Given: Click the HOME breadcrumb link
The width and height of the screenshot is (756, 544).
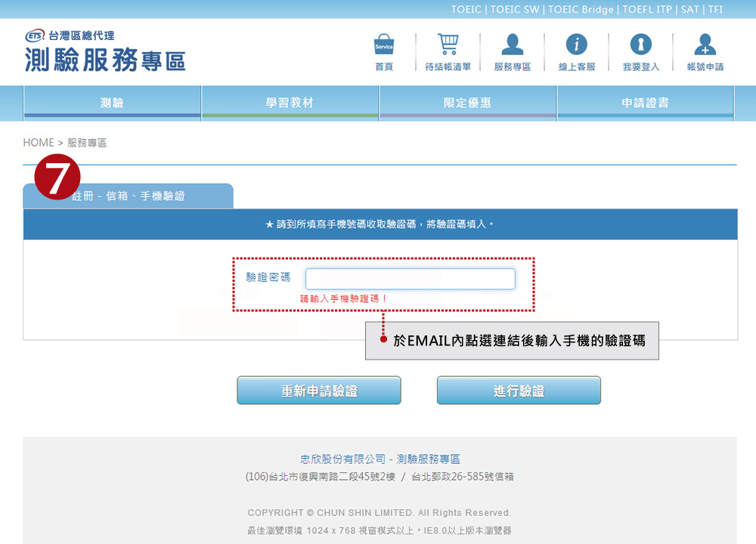Looking at the screenshot, I should coord(39,143).
